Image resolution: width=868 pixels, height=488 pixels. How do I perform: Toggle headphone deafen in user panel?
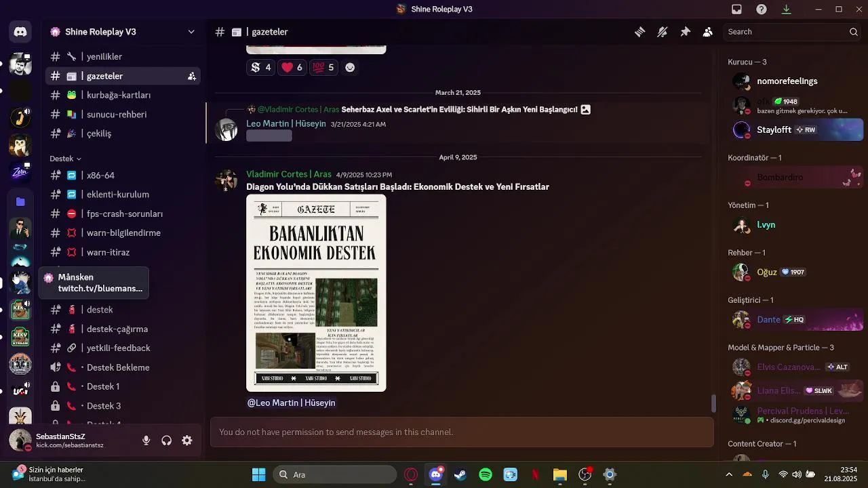[x=167, y=441]
